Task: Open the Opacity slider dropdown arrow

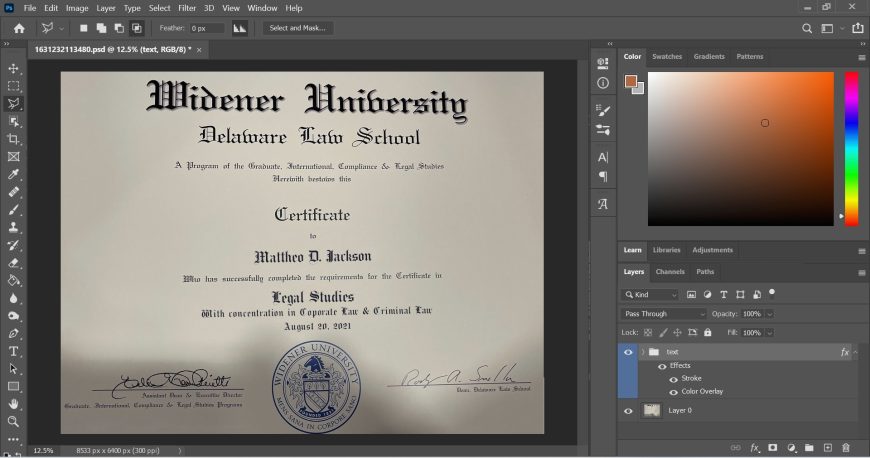Action: (x=770, y=314)
